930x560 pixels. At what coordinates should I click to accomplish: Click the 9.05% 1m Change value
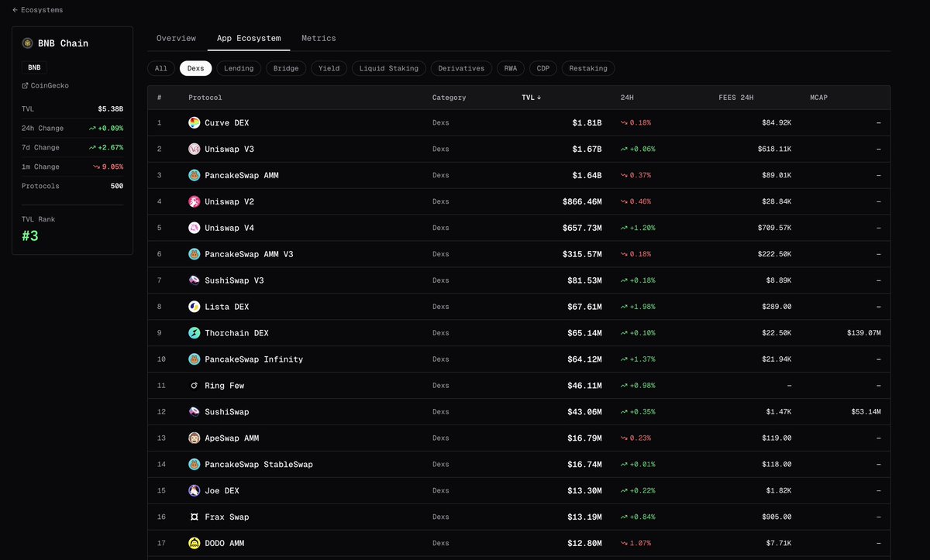[x=108, y=167]
